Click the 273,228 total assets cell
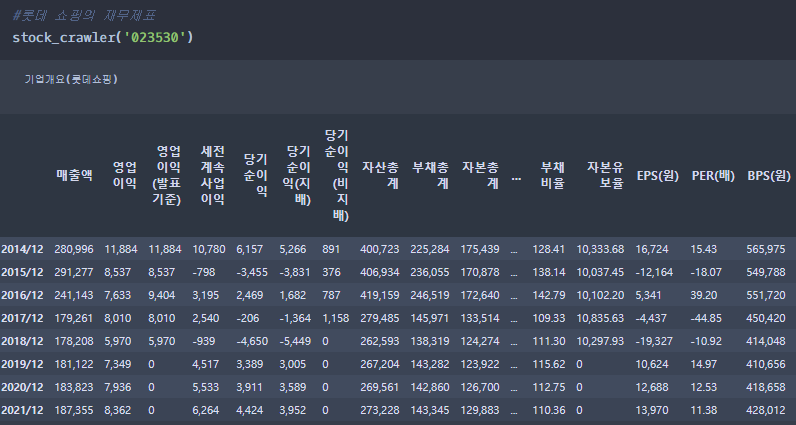 click(x=380, y=410)
